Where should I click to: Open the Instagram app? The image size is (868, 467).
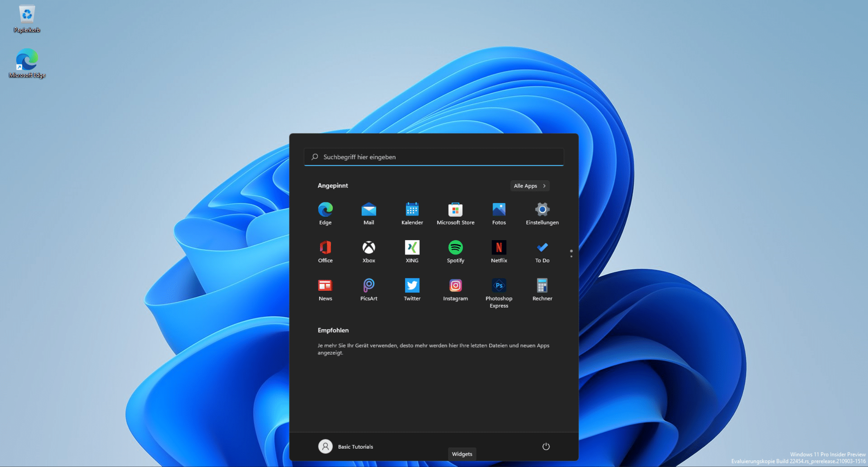455,286
